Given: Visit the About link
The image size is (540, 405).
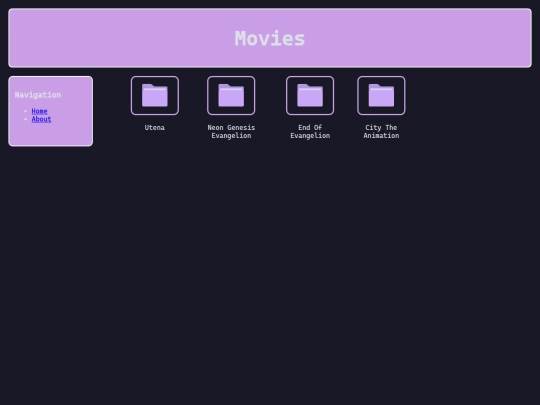Looking at the screenshot, I should [41, 119].
